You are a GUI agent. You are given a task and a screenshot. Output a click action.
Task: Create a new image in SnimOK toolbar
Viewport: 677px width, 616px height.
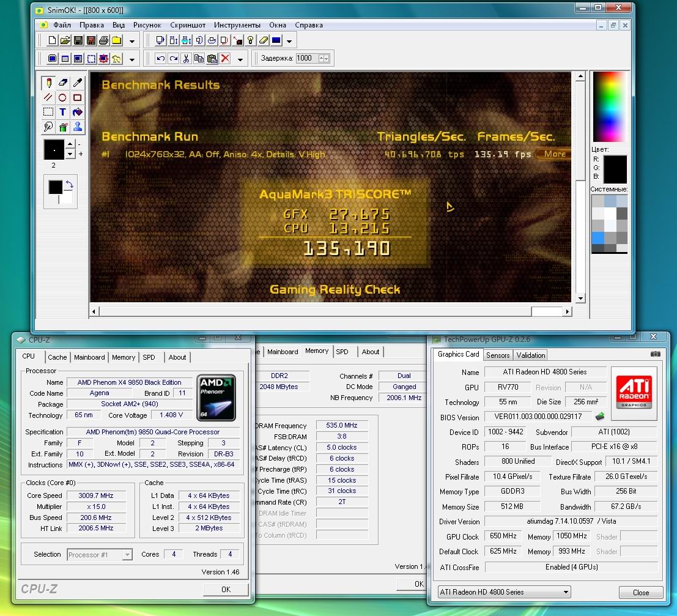tap(52, 40)
